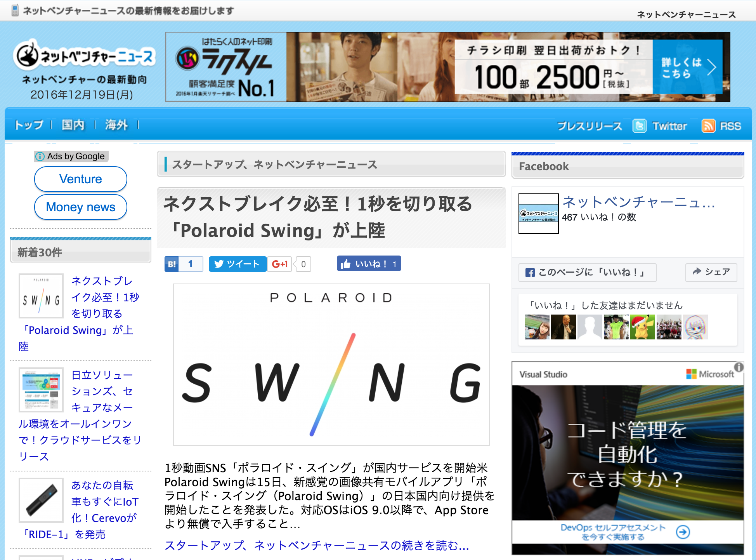Open the 国内 navigation item
The image size is (756, 560).
(x=73, y=125)
